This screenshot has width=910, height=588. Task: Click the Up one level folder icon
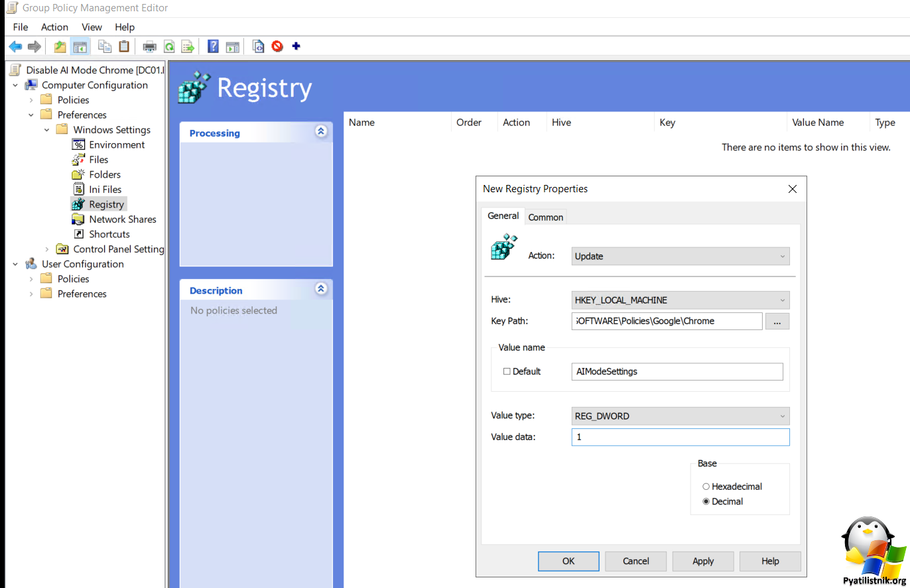[60, 46]
